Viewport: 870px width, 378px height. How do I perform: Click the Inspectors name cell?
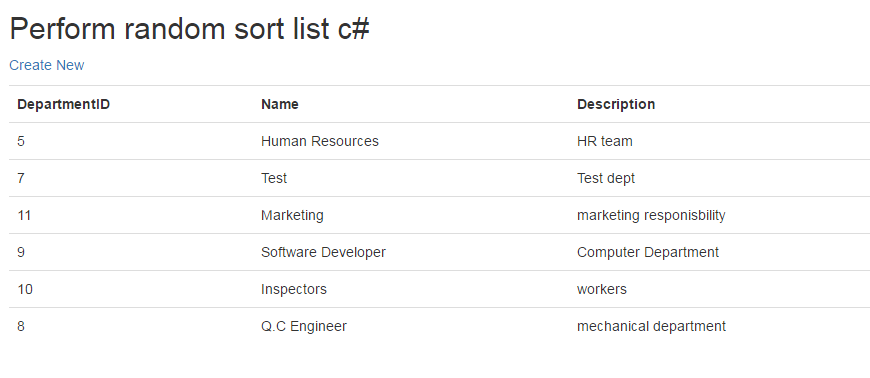pyautogui.click(x=294, y=289)
